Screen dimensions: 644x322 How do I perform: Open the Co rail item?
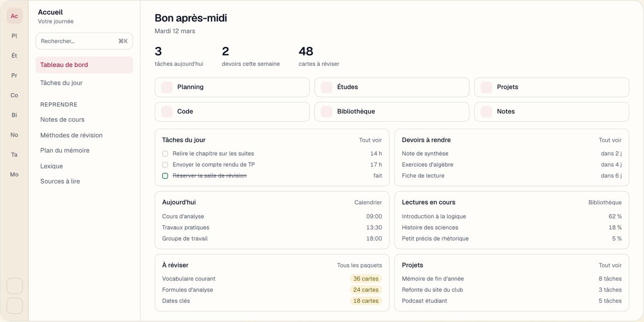14,95
